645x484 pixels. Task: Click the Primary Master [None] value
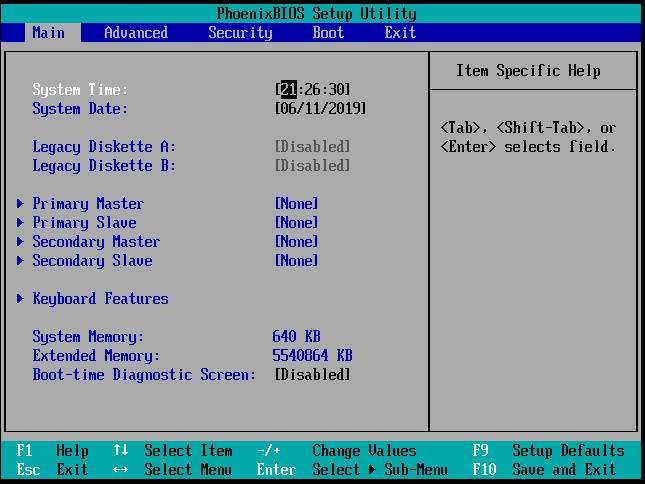pyautogui.click(x=296, y=204)
